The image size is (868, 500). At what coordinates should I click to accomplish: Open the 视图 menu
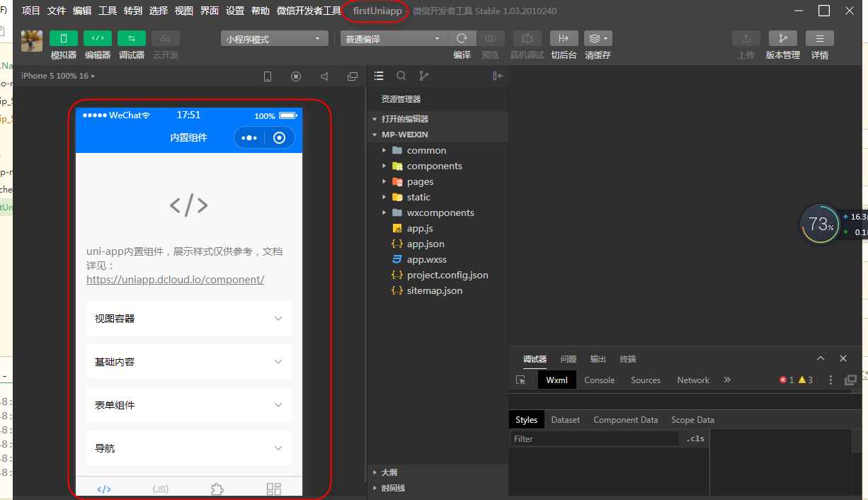(184, 11)
